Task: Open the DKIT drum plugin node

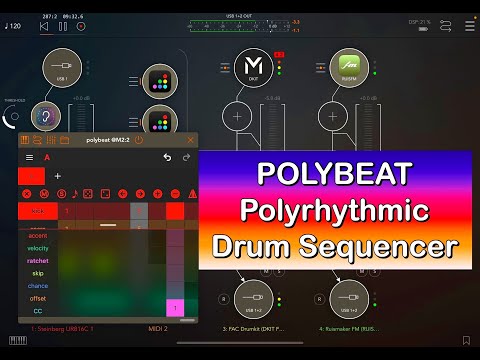Action: [x=253, y=68]
